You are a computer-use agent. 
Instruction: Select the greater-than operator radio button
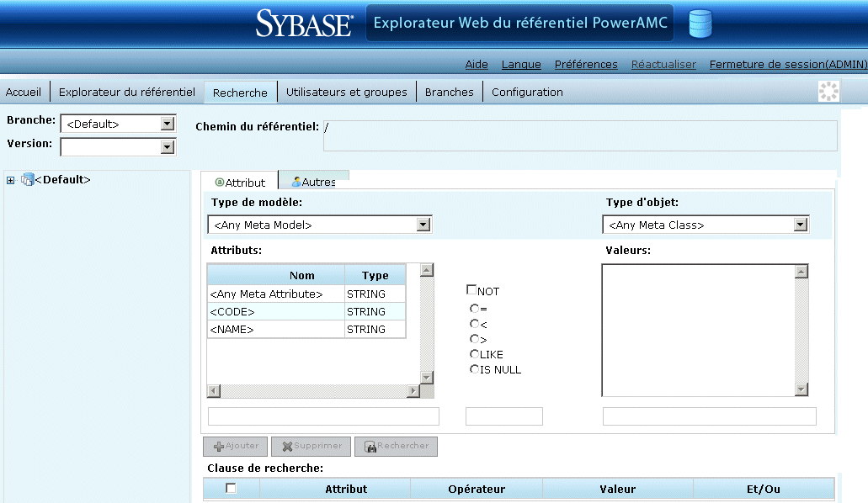click(474, 338)
